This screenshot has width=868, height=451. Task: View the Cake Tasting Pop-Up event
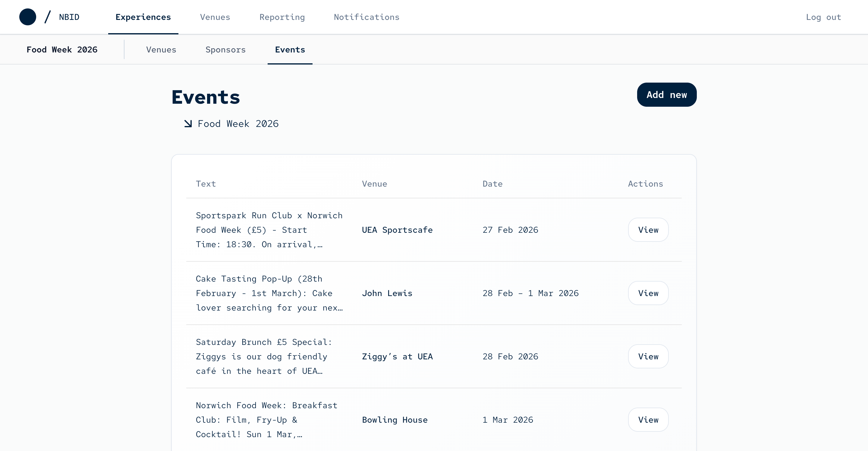tap(648, 293)
